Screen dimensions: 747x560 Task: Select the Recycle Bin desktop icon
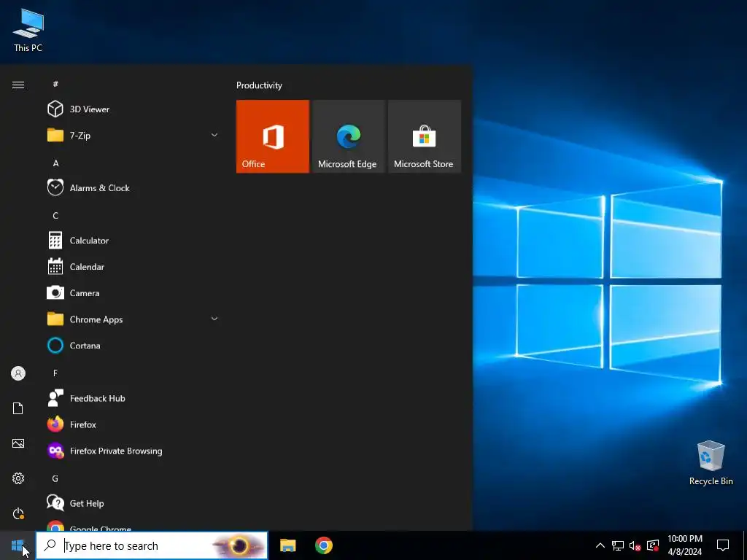[x=711, y=462]
